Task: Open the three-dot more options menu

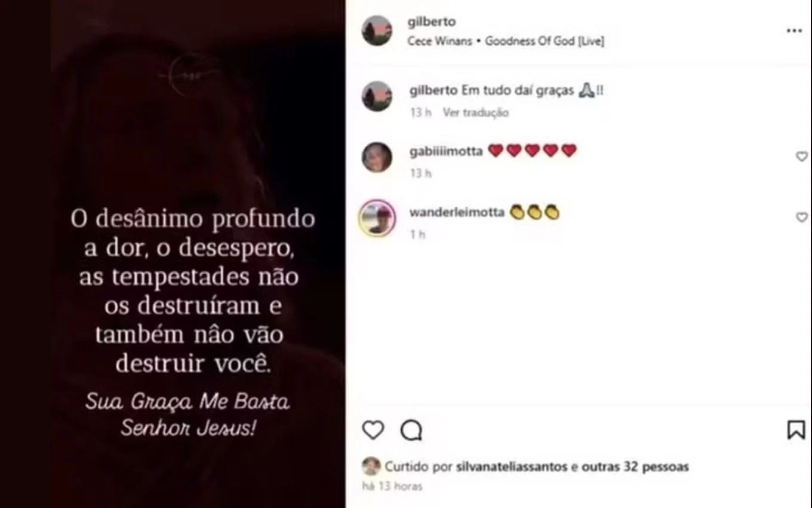Action: tap(794, 31)
